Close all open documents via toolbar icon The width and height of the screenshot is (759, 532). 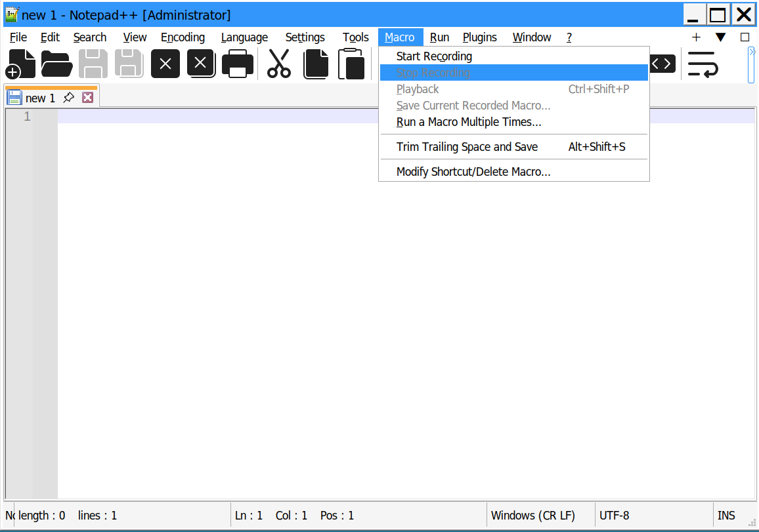[x=201, y=63]
